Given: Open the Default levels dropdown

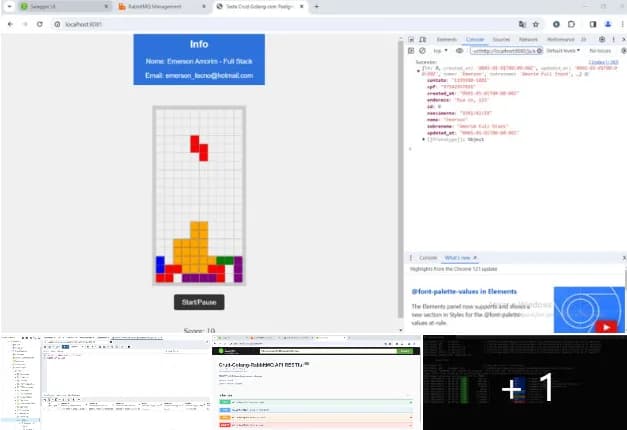Looking at the screenshot, I should pyautogui.click(x=563, y=51).
